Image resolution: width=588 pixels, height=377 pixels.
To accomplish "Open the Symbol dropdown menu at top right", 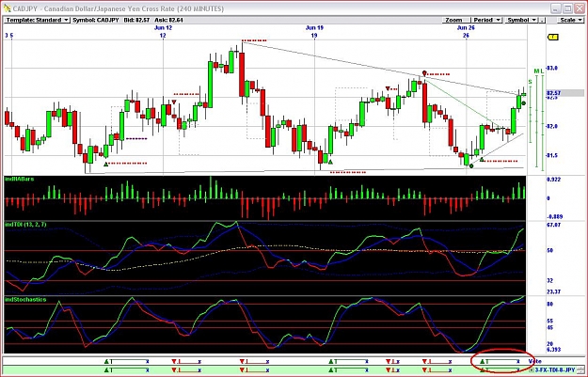I will pos(521,20).
